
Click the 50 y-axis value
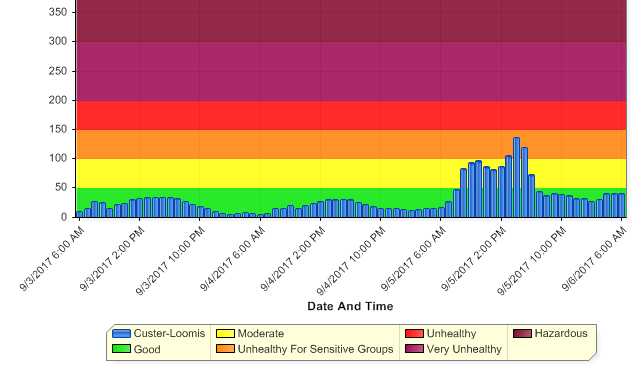click(x=60, y=188)
